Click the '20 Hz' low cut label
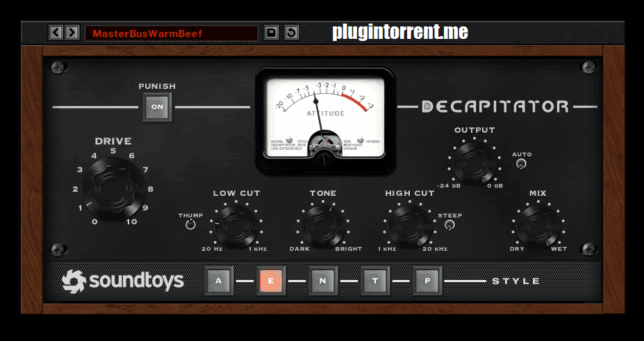 click(212, 249)
